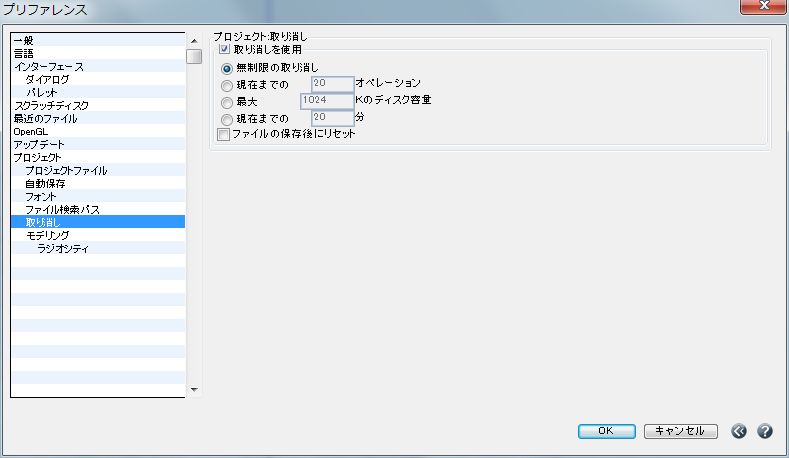Select the アップデート category

(98, 144)
